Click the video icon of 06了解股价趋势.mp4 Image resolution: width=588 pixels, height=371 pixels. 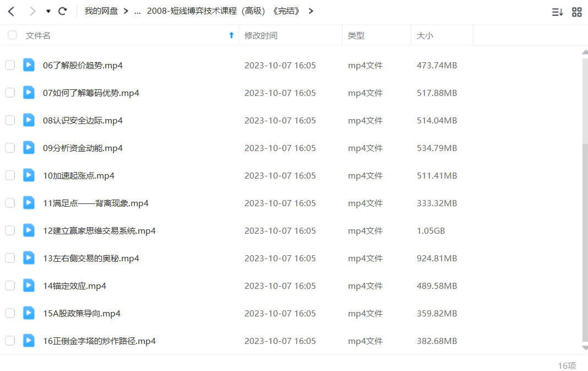(29, 64)
